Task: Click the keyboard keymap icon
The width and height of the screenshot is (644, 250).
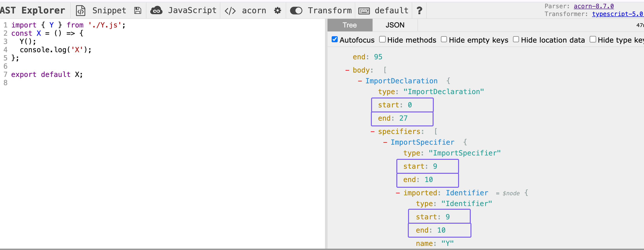Action: pyautogui.click(x=364, y=11)
